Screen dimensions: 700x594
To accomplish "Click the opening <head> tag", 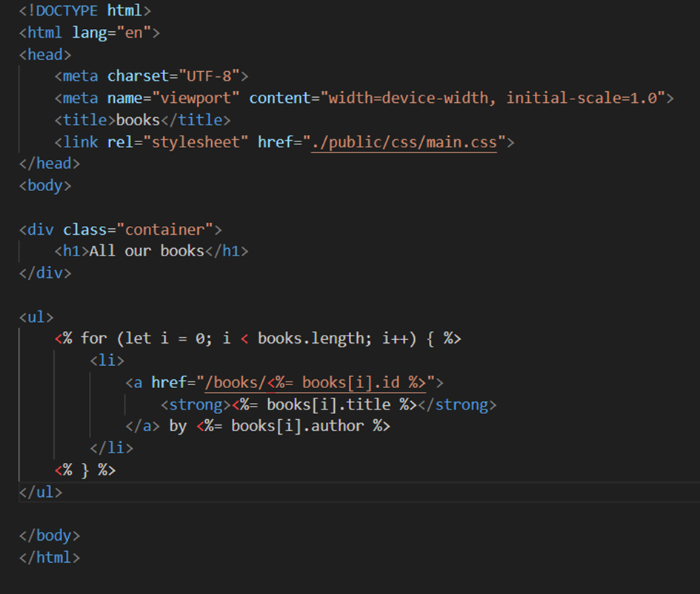I will point(45,55).
